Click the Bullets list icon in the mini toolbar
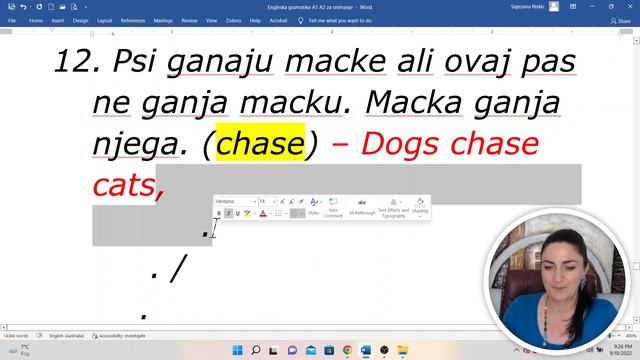Screen dimensions: 640x360 pos(278,213)
